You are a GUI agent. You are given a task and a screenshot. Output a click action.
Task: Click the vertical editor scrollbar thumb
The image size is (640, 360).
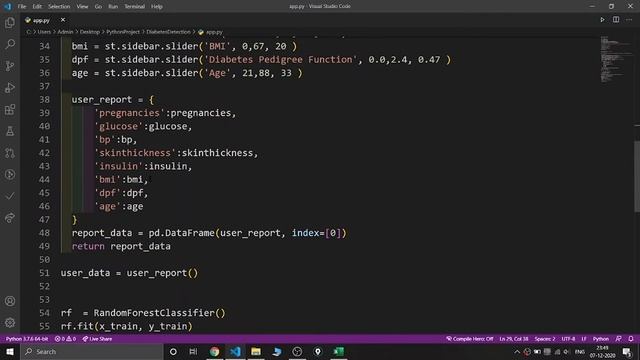(x=637, y=176)
